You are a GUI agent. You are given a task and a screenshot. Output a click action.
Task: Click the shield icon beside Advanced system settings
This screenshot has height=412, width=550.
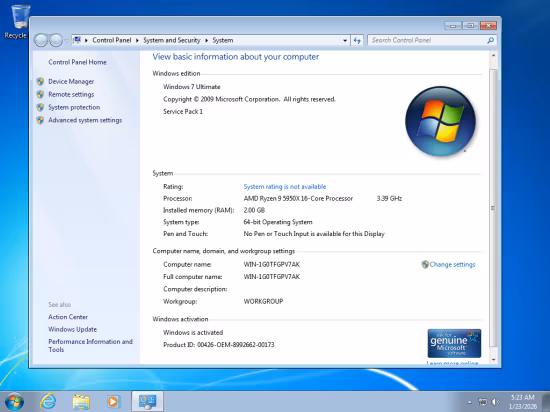pyautogui.click(x=40, y=120)
